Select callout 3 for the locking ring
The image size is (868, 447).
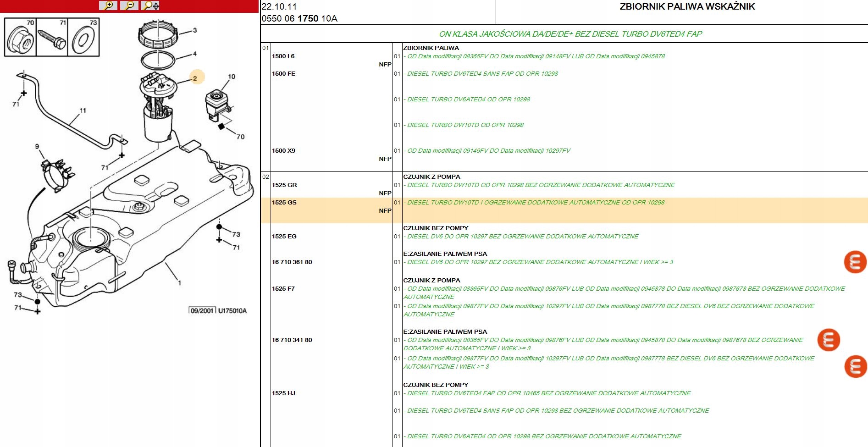click(x=195, y=30)
